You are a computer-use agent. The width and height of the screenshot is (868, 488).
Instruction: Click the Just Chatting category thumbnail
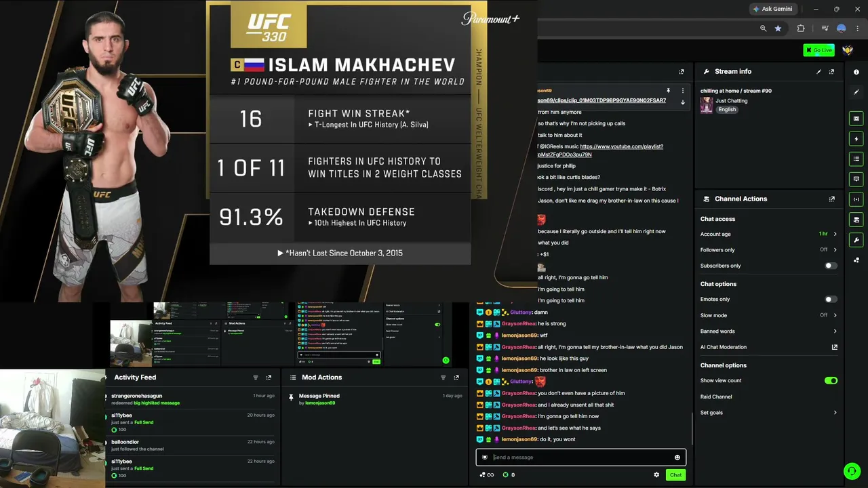pos(707,105)
